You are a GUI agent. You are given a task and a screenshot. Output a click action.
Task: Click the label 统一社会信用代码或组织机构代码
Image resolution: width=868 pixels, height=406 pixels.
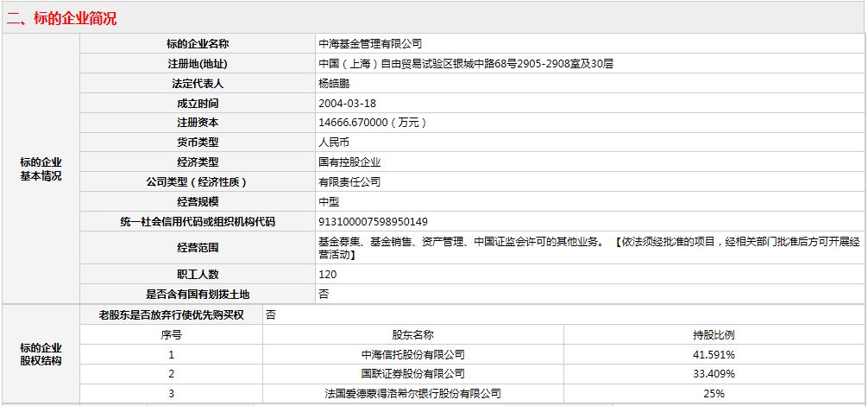click(x=198, y=221)
